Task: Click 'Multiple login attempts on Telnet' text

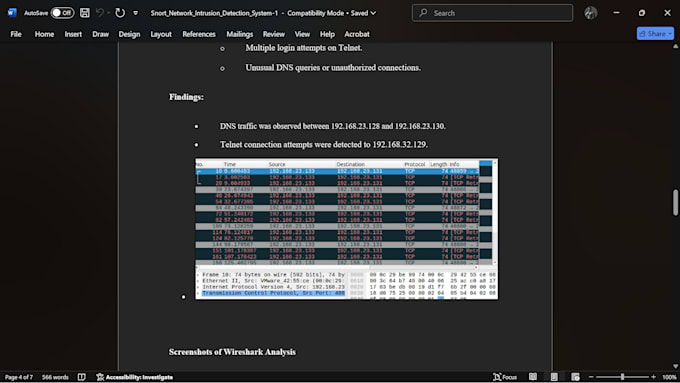Action: click(304, 48)
